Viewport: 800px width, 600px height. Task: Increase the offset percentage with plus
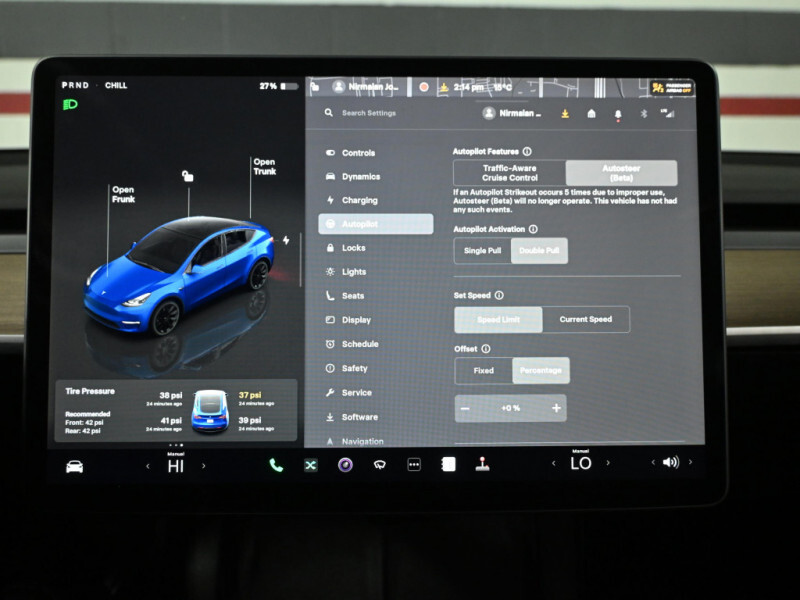pos(556,408)
